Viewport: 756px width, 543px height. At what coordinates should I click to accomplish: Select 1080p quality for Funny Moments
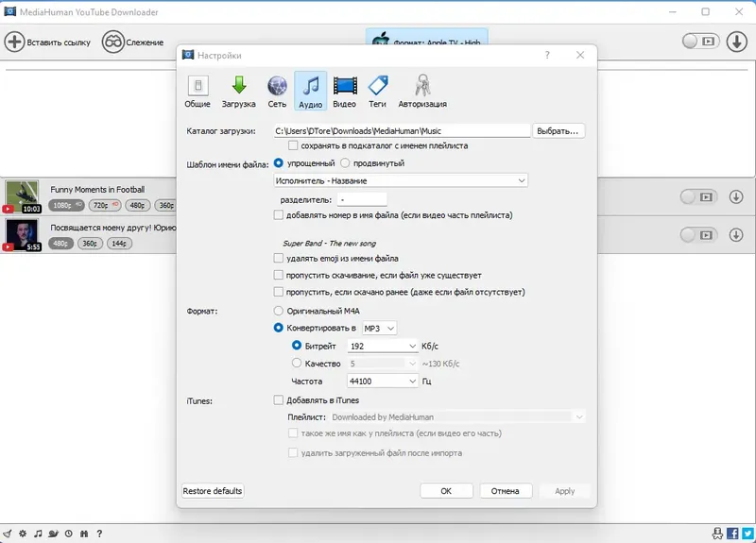coord(66,205)
